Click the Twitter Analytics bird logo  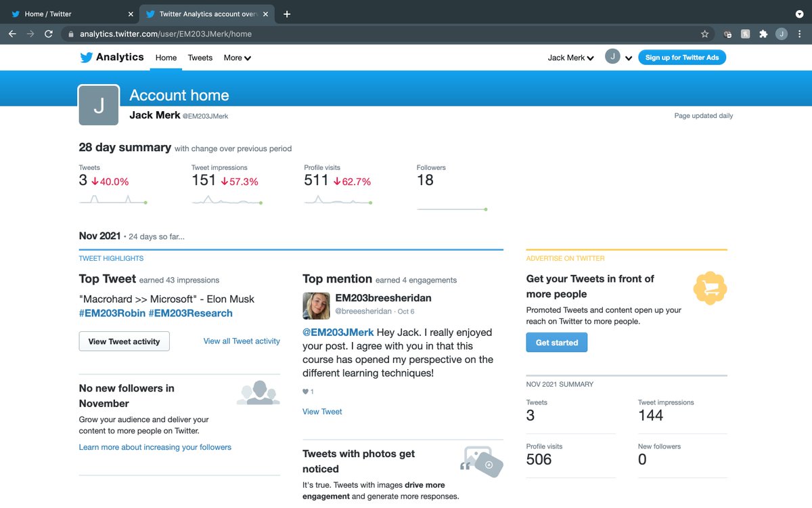click(x=86, y=58)
